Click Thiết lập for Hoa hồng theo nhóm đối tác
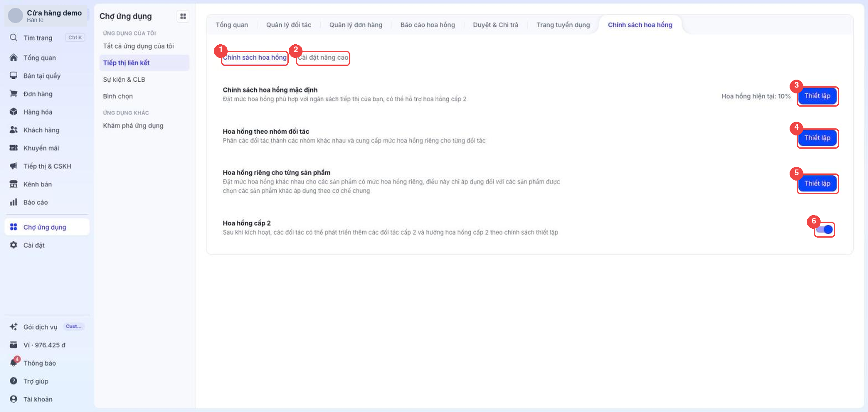This screenshot has height=412, width=868. click(818, 138)
